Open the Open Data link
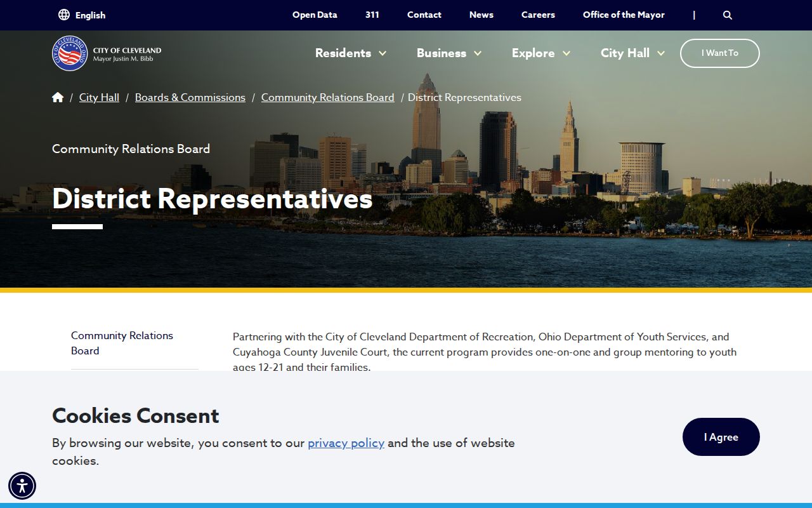This screenshot has height=508, width=812. point(315,15)
